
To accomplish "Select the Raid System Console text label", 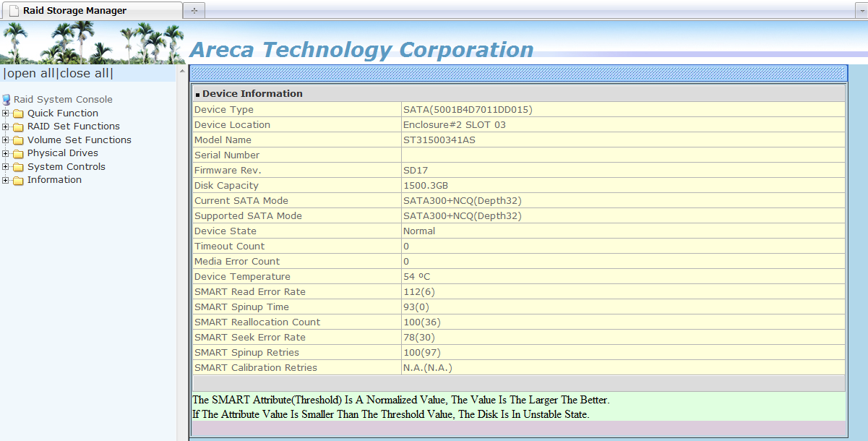I will 63,100.
